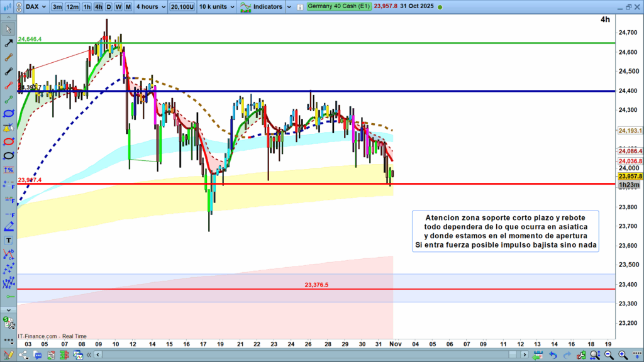
Task: Open the DAX instrument dropdown
Action: point(35,7)
